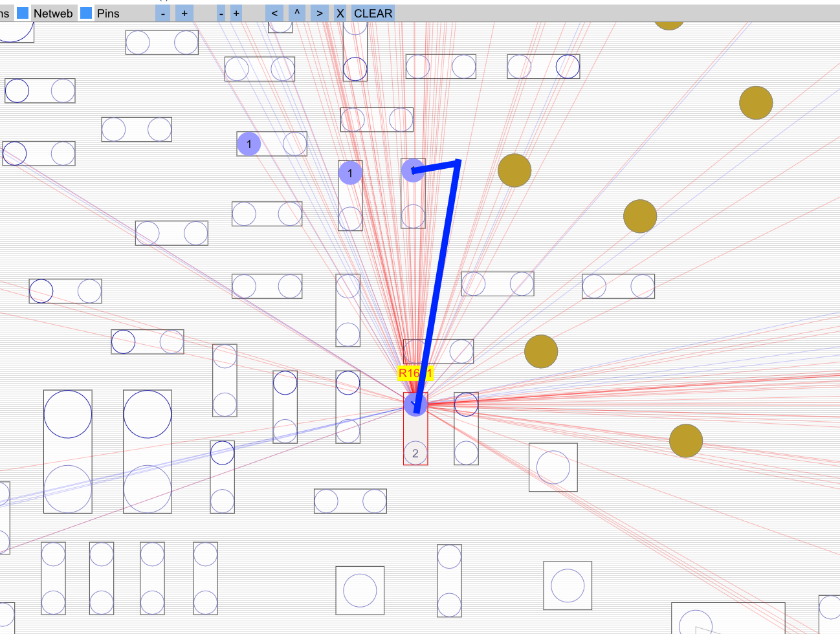Screen dimensions: 840x634
Task: Click the CLEAR button
Action: pos(373,14)
